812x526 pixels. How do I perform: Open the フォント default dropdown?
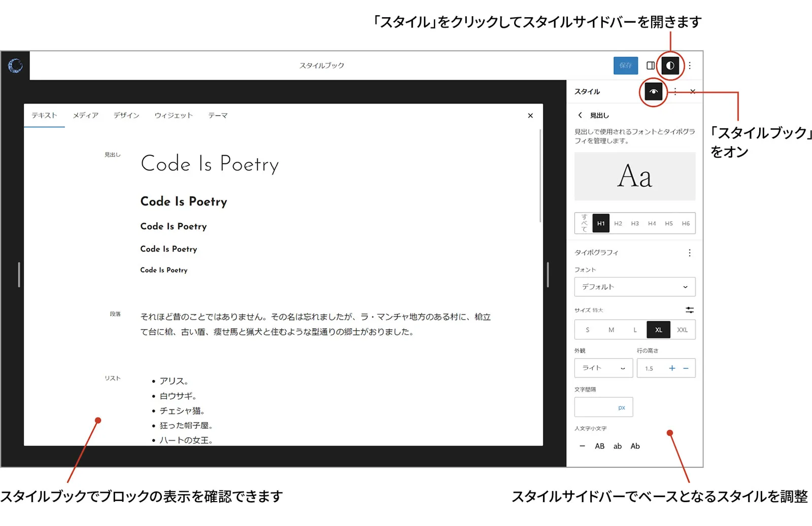pyautogui.click(x=635, y=287)
